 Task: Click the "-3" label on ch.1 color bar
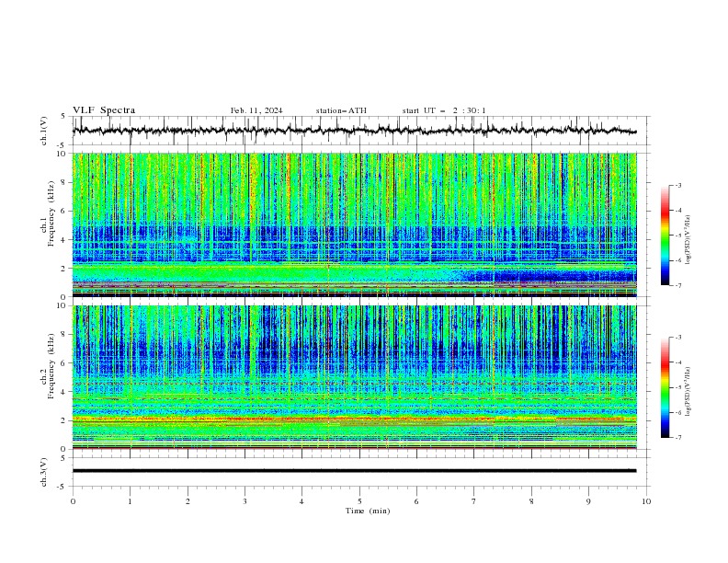(x=678, y=185)
